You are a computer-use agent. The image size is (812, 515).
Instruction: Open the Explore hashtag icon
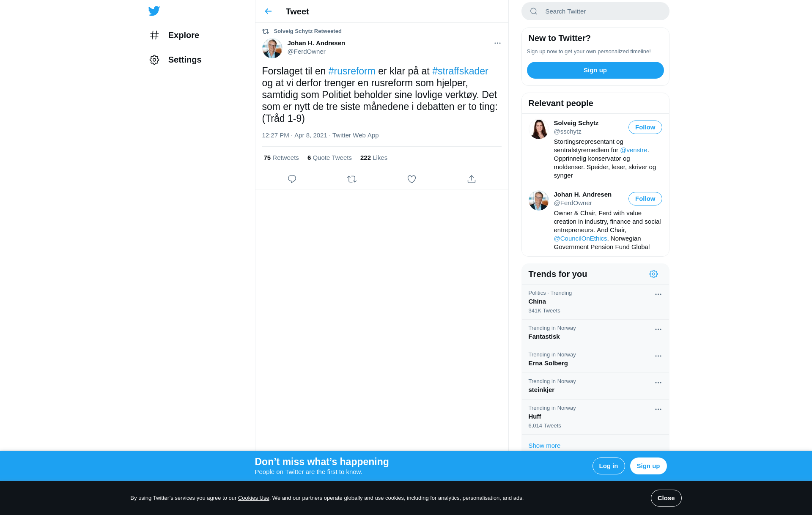tap(154, 35)
